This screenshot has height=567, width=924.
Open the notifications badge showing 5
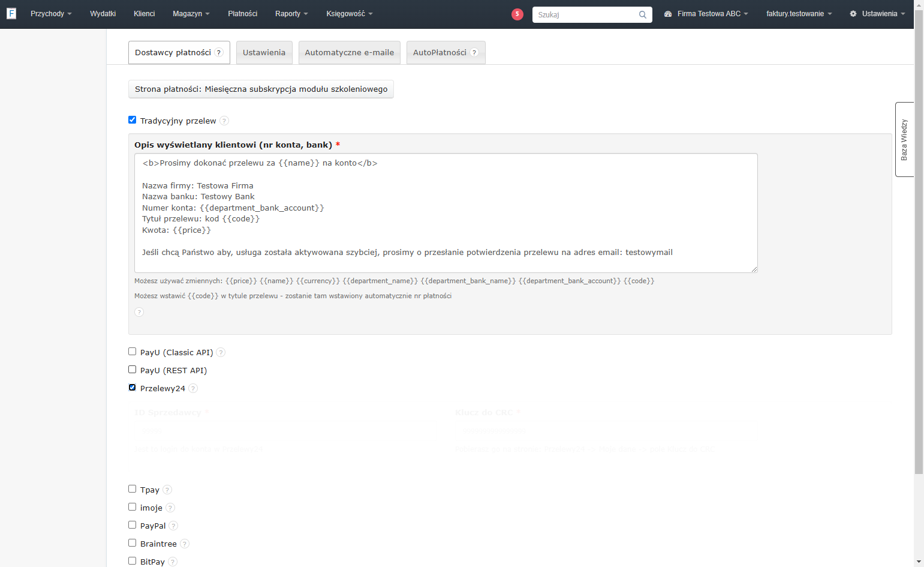click(517, 14)
